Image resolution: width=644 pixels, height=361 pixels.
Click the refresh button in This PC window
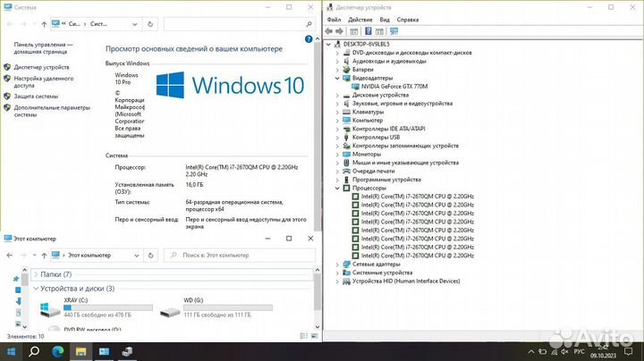tap(151, 256)
